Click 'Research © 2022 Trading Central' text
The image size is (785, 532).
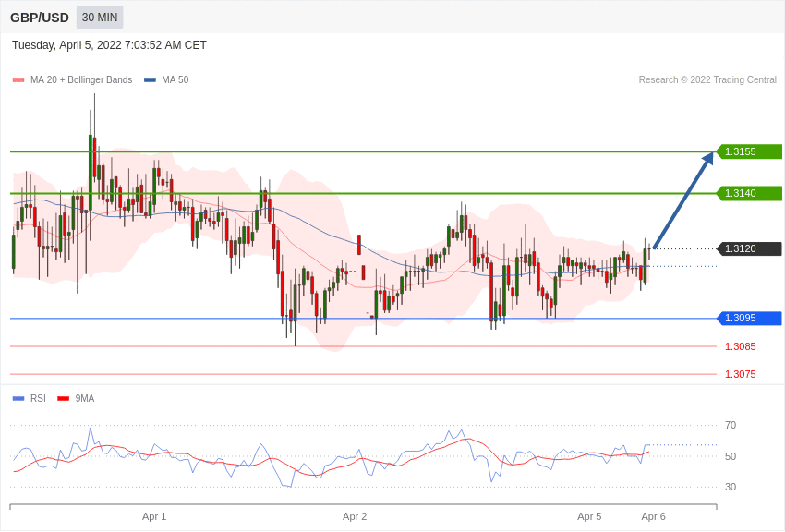707,79
